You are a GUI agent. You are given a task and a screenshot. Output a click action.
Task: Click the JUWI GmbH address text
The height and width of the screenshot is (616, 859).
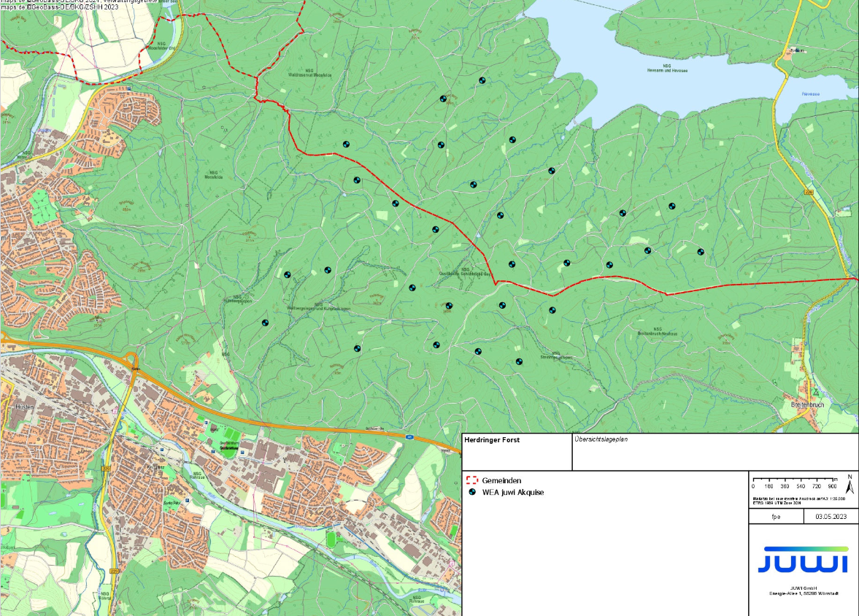[x=803, y=590]
